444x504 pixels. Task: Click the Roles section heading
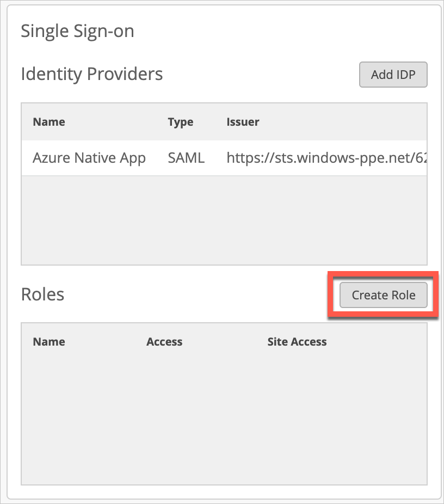click(x=42, y=294)
